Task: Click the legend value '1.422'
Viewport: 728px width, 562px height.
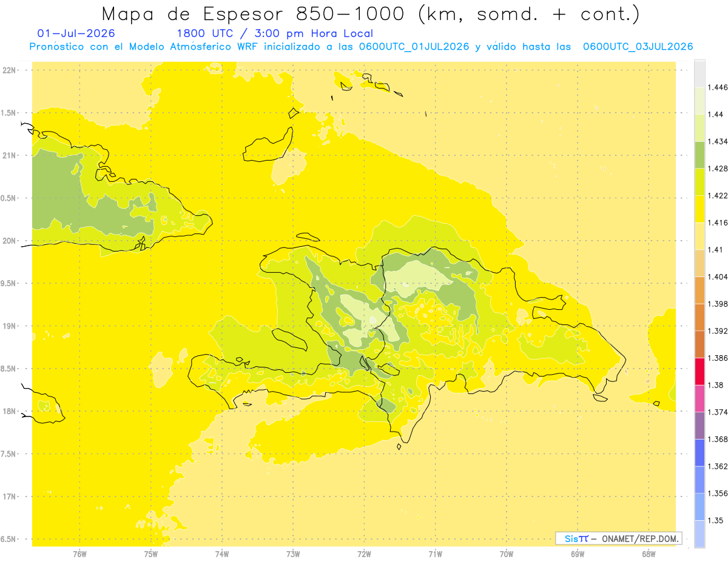Action: tap(719, 196)
